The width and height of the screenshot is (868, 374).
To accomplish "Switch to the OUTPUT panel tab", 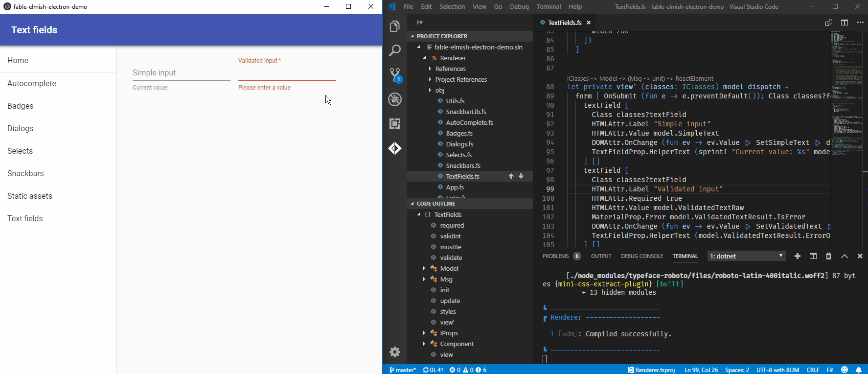I will click(601, 256).
